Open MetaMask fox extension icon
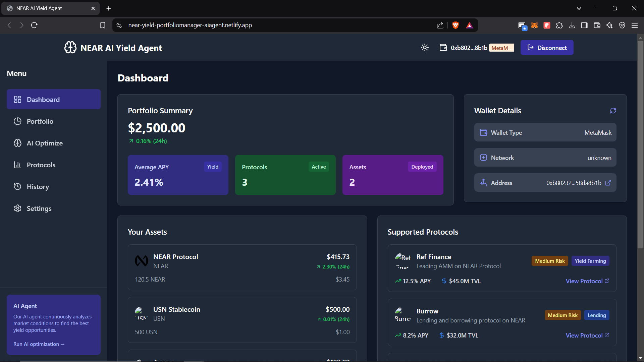 [x=534, y=25]
